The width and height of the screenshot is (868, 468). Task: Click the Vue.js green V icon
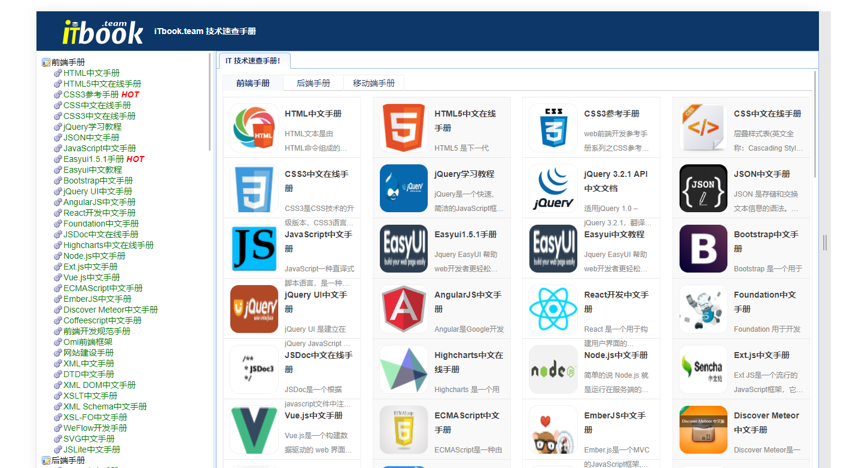[254, 430]
